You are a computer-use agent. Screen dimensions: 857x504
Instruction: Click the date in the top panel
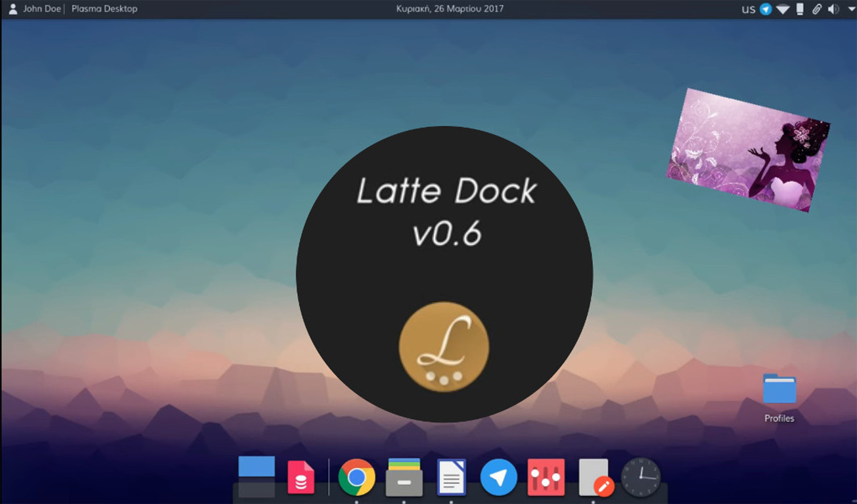tap(450, 9)
